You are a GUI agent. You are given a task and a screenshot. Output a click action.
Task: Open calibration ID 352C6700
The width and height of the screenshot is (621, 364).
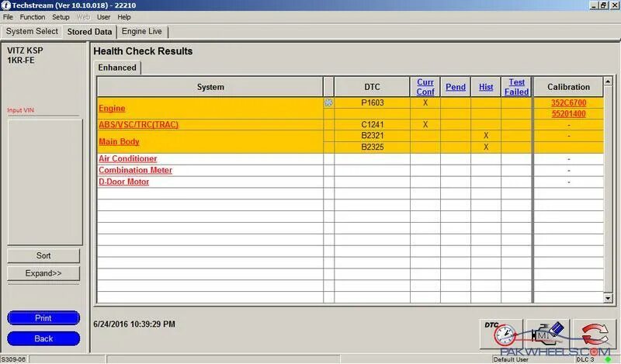(x=569, y=102)
